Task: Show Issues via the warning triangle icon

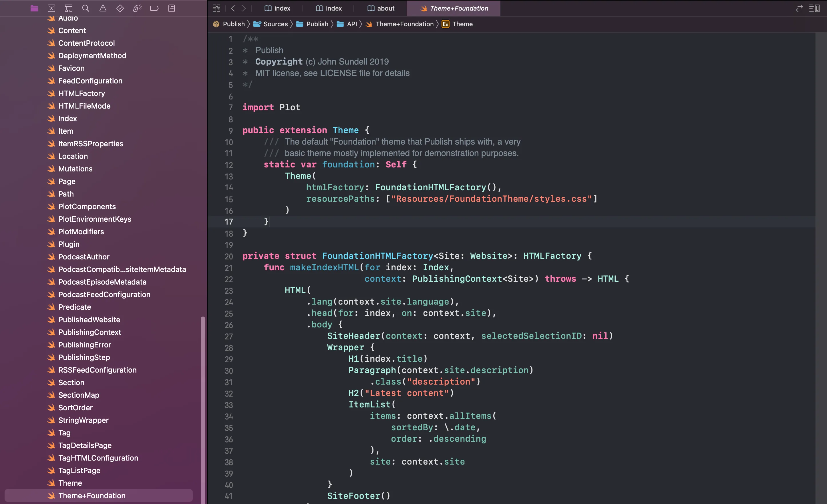Action: [x=102, y=8]
